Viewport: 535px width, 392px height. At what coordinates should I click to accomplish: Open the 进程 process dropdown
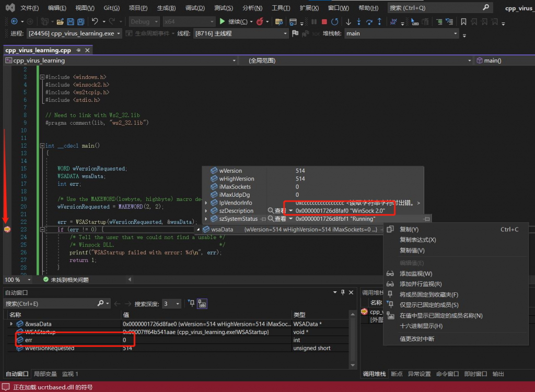(119, 33)
